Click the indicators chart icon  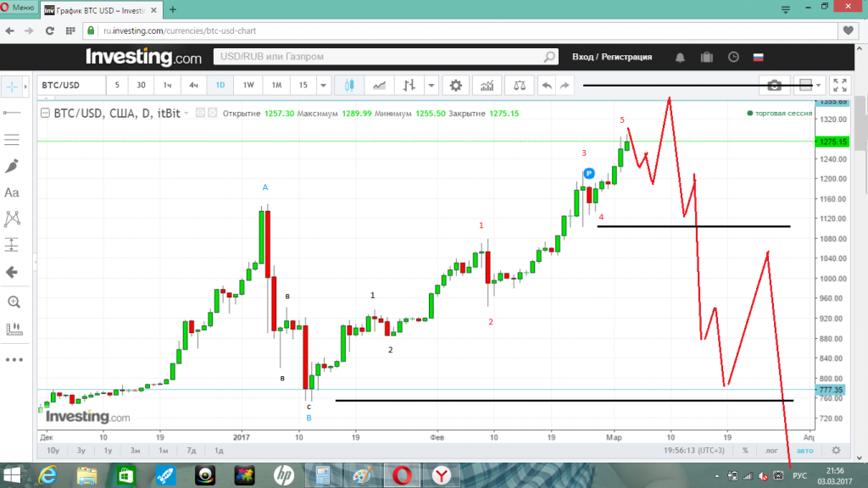point(487,86)
